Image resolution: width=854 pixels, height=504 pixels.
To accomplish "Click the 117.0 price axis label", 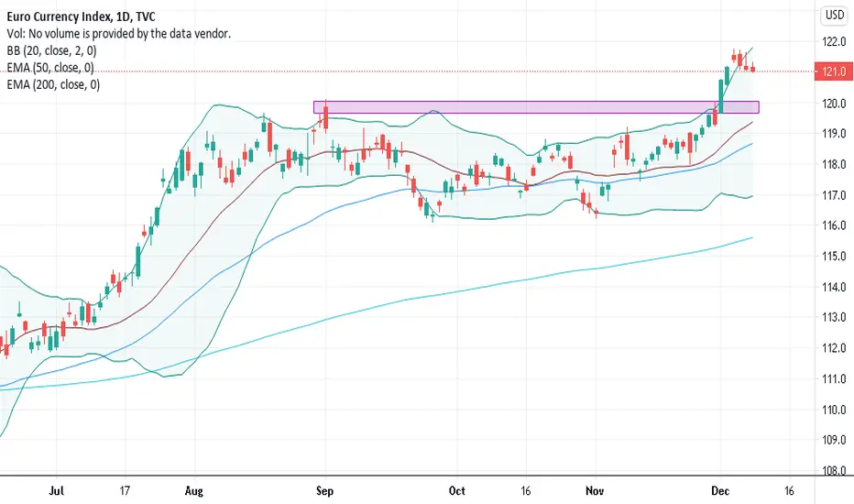I will coord(834,195).
